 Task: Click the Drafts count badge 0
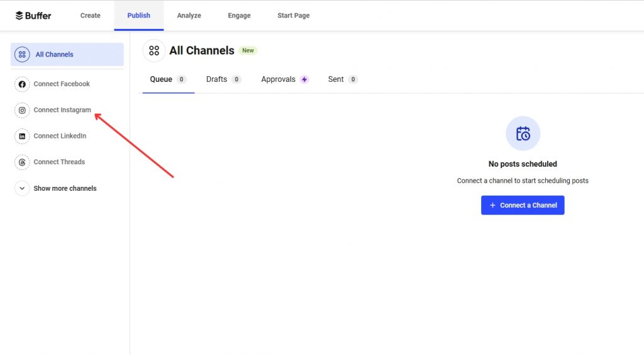pos(236,79)
